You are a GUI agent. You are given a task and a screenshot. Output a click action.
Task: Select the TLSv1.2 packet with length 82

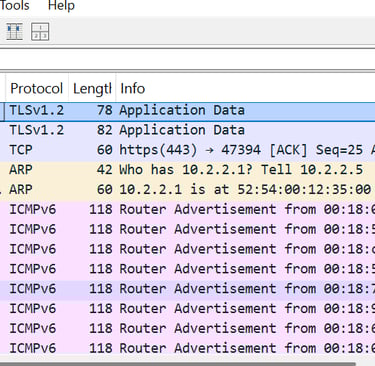point(187,130)
